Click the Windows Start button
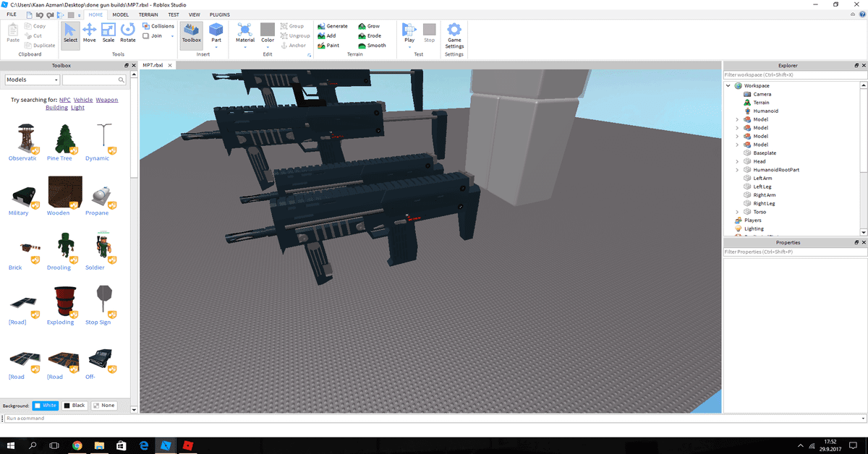 10,445
